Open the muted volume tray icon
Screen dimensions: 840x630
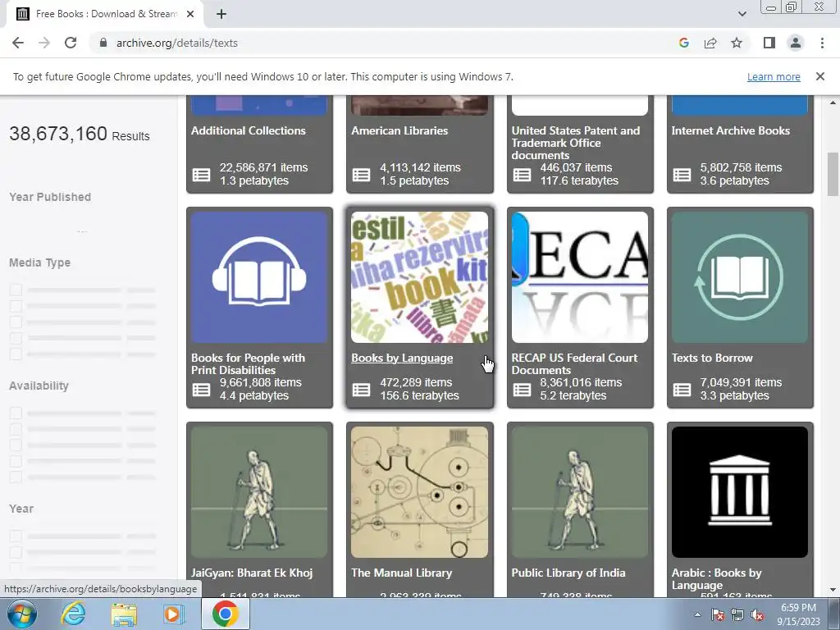tap(757, 614)
